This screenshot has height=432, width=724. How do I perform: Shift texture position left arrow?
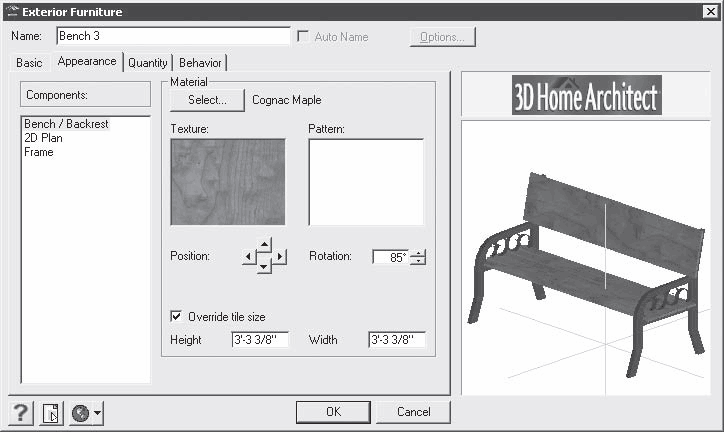pyautogui.click(x=249, y=257)
